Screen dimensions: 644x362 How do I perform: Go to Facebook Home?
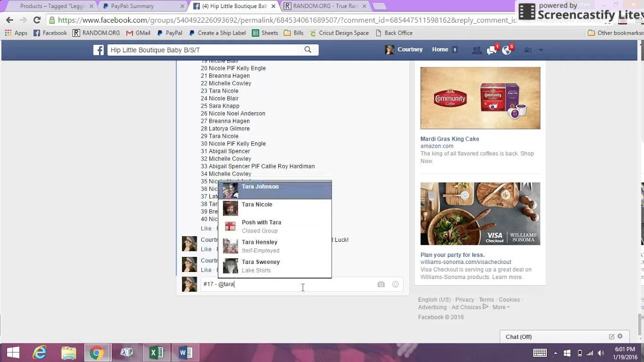click(440, 49)
